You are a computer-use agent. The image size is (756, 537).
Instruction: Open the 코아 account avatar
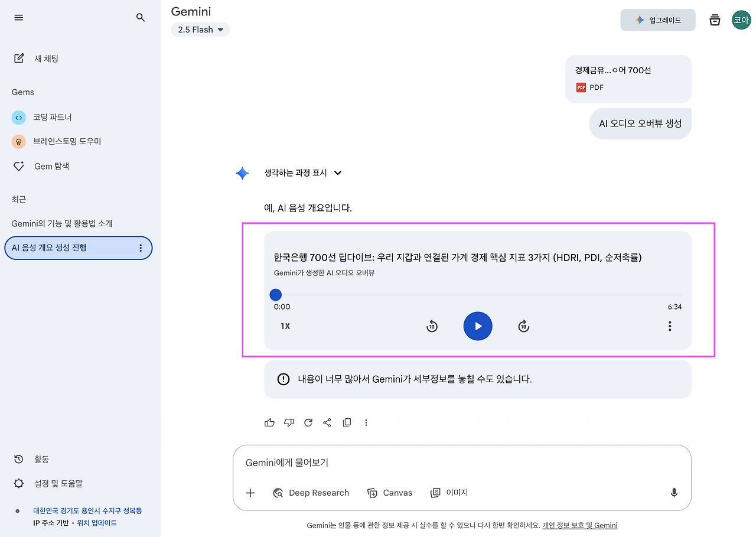(x=741, y=20)
